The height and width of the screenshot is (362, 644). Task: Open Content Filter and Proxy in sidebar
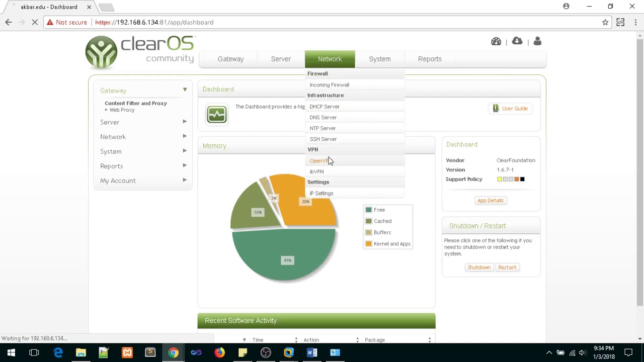click(136, 103)
